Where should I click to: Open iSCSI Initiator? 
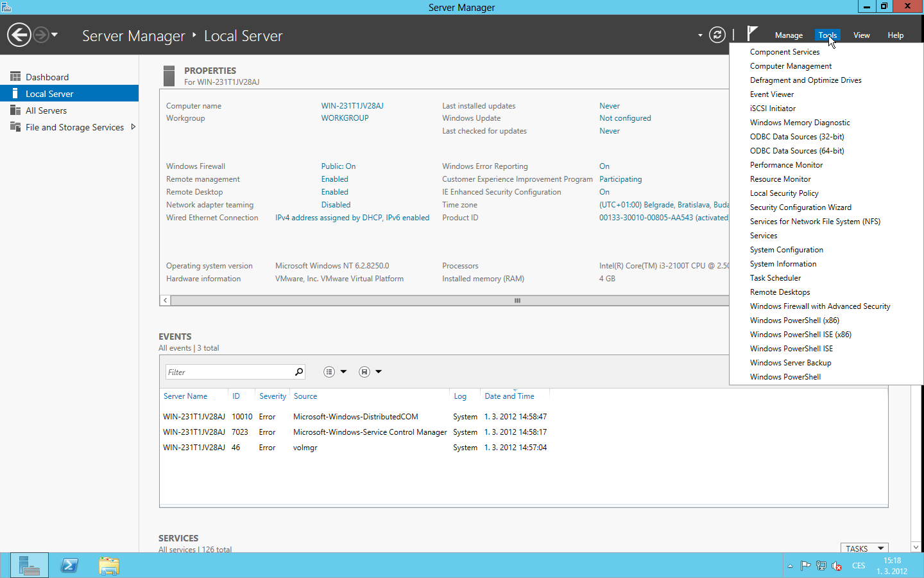pyautogui.click(x=773, y=109)
